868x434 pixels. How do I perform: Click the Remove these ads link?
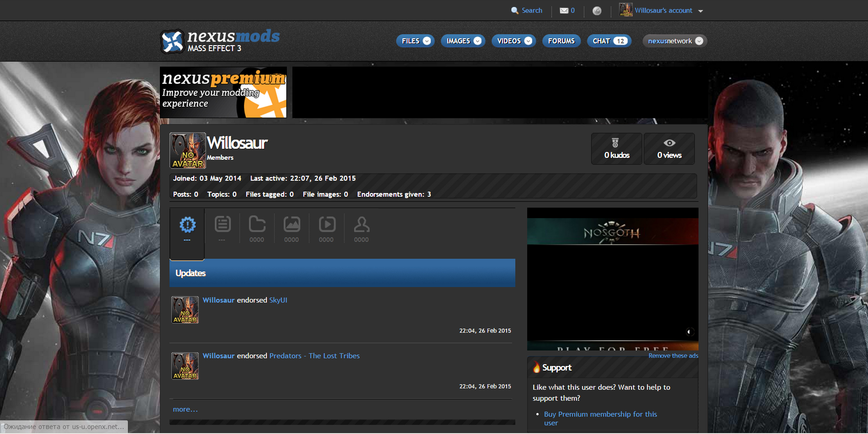pyautogui.click(x=673, y=356)
